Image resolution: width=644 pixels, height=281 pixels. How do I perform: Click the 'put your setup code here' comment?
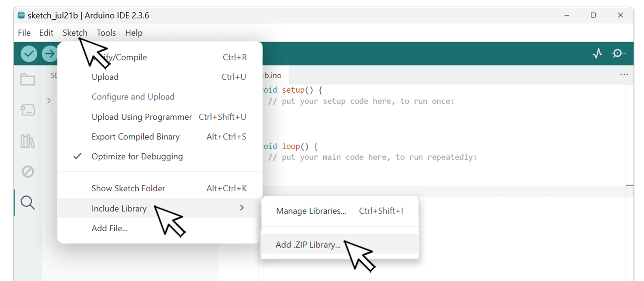[x=361, y=101]
